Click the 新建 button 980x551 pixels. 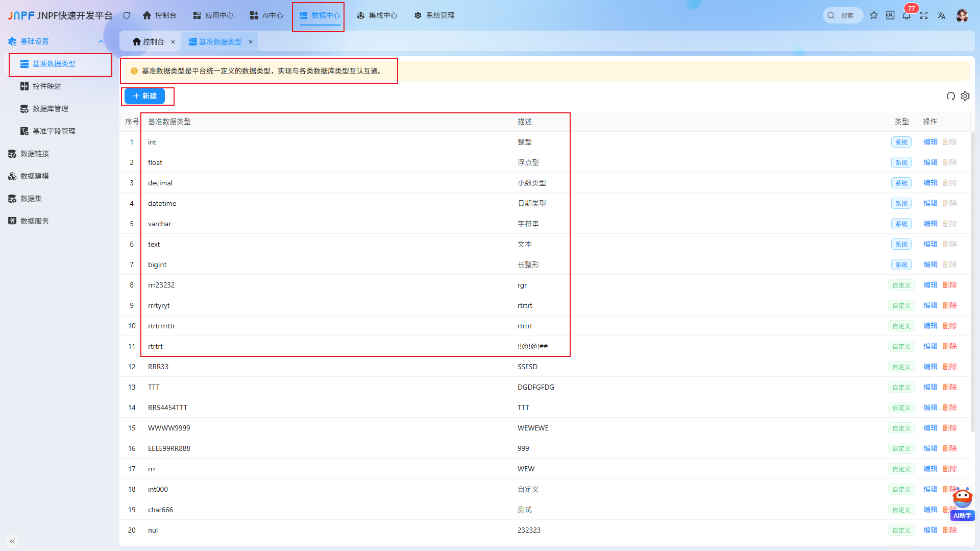click(x=144, y=96)
